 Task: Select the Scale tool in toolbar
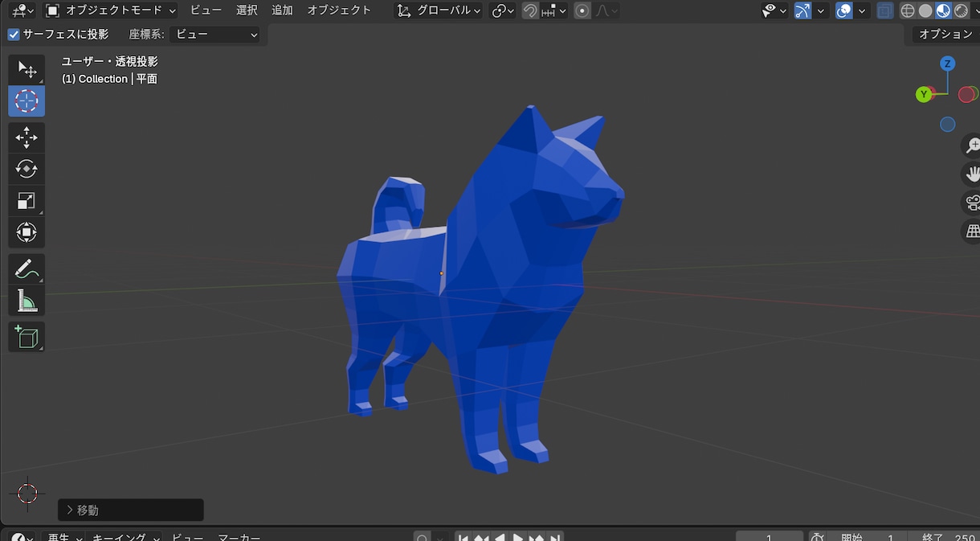pyautogui.click(x=27, y=201)
